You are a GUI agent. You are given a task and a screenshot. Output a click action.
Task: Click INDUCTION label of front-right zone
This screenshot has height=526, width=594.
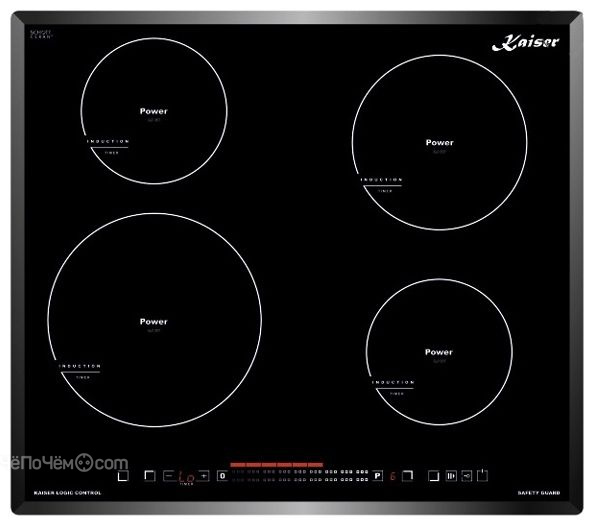[x=393, y=382]
